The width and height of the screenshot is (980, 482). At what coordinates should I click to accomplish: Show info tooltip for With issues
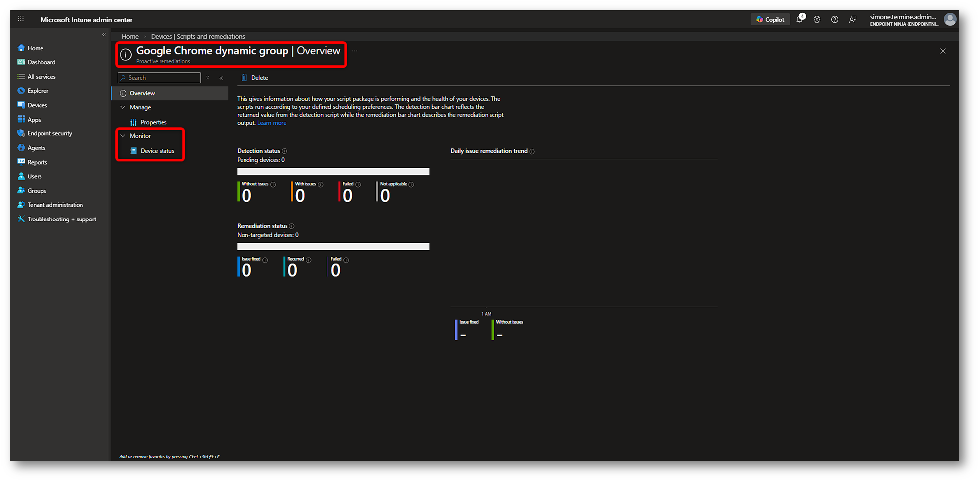[x=321, y=185]
